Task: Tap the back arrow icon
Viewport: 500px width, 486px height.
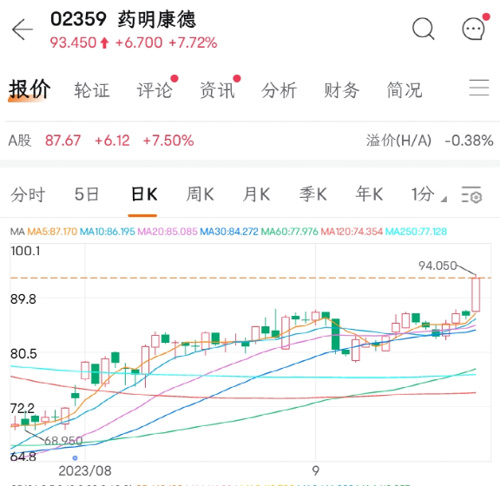Action: tap(22, 30)
